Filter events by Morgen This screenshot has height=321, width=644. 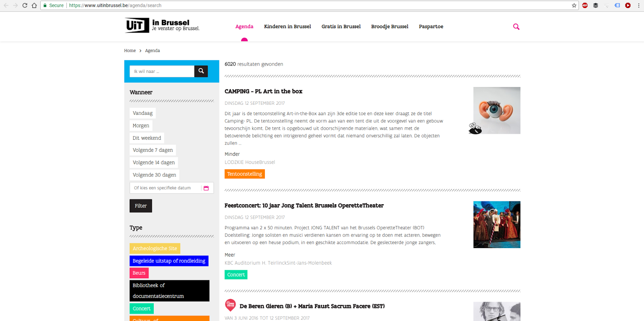tap(141, 126)
